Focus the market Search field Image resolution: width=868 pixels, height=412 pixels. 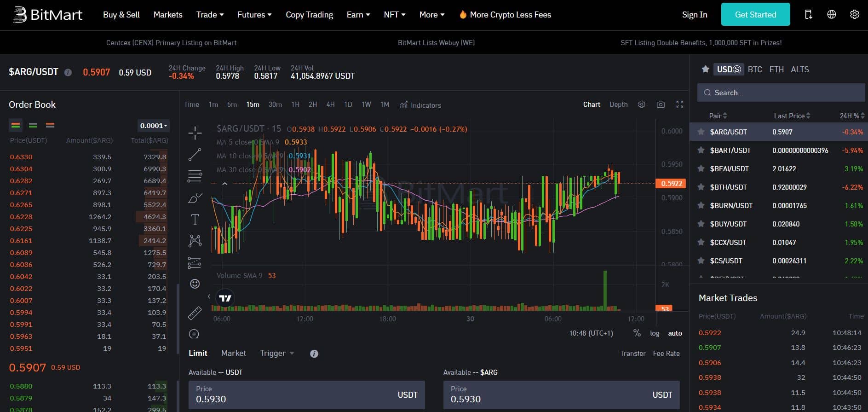pyautogui.click(x=781, y=93)
